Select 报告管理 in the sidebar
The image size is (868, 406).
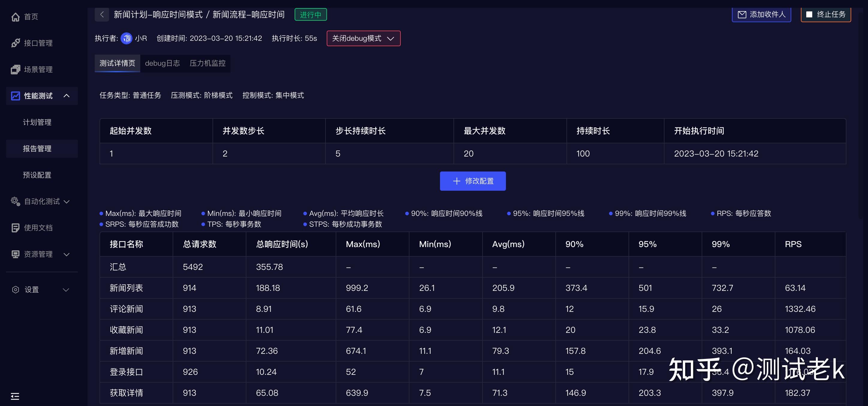click(37, 148)
